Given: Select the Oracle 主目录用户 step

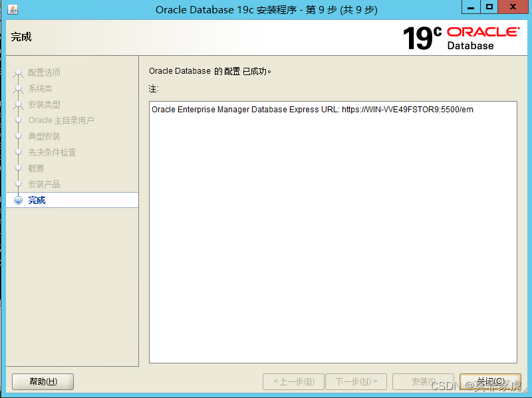Looking at the screenshot, I should click(x=61, y=120).
